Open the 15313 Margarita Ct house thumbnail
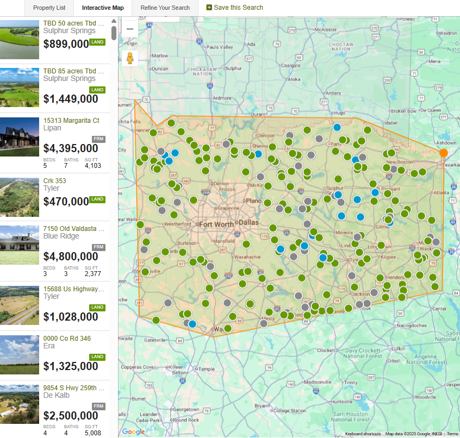 click(x=19, y=137)
